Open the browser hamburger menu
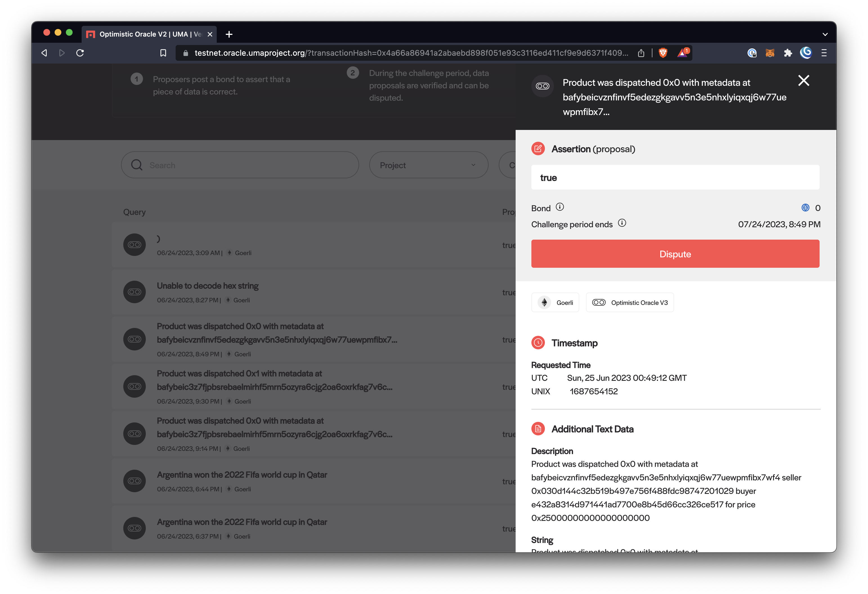 (824, 53)
